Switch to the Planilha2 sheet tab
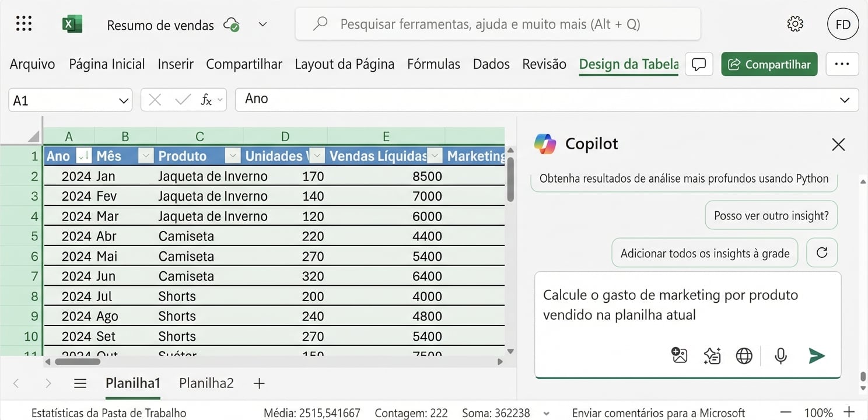 205,383
